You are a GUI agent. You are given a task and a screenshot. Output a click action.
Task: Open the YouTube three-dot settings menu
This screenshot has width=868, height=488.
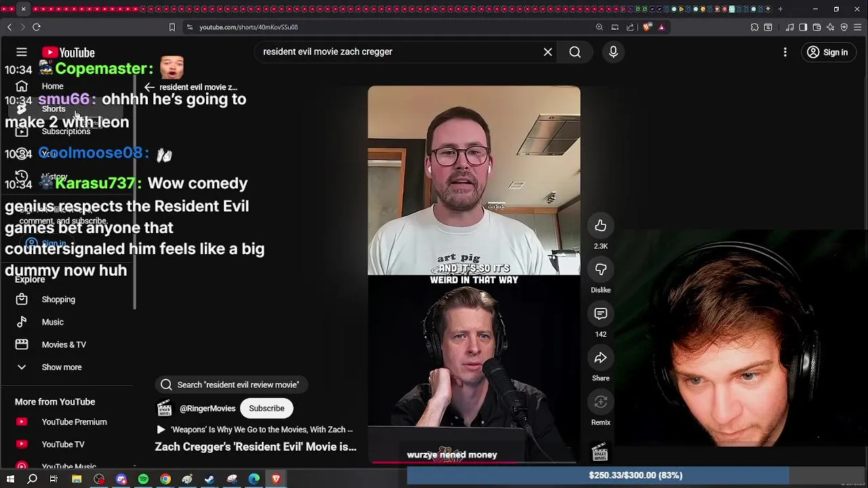785,52
